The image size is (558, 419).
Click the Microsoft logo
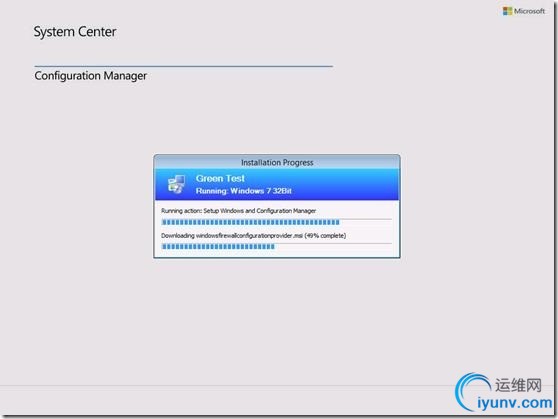click(x=523, y=11)
